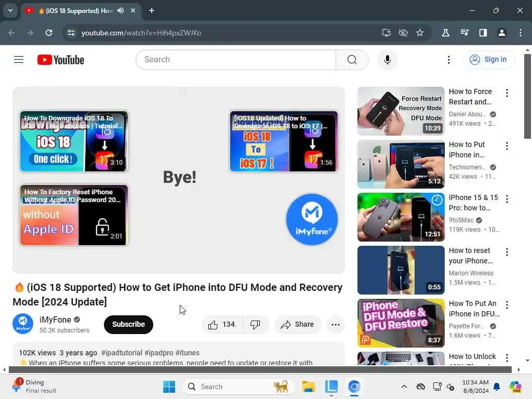Open menu for How to Unlock video

[x=507, y=357]
